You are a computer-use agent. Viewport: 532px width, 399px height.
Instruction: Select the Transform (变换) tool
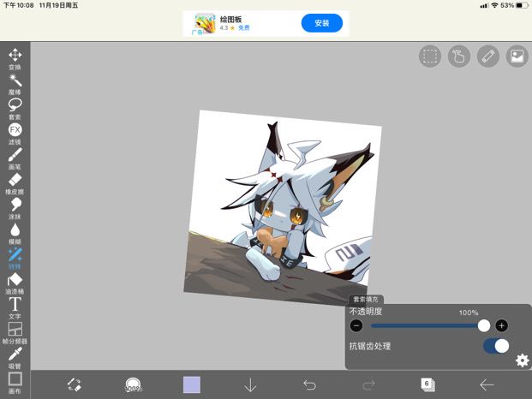point(15,58)
